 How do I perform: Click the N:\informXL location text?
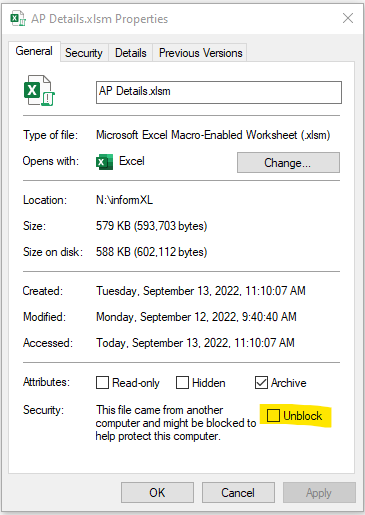point(124,200)
